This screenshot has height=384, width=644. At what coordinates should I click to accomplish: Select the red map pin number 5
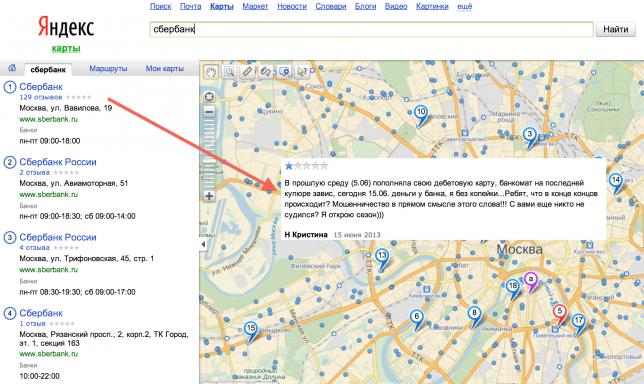[x=559, y=312]
